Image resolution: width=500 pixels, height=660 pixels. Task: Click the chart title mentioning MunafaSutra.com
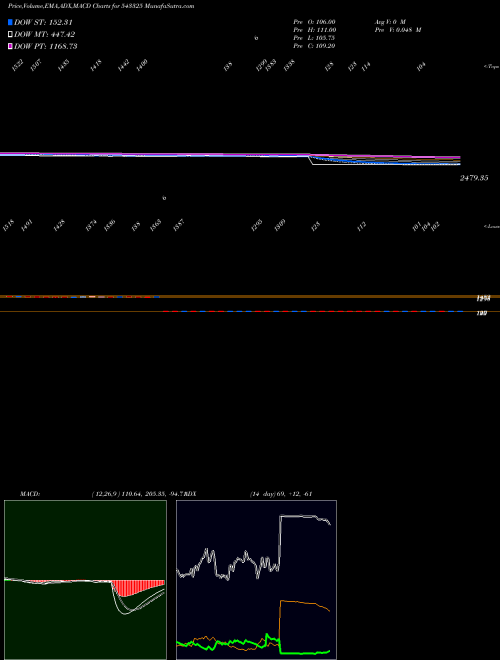(x=101, y=6)
